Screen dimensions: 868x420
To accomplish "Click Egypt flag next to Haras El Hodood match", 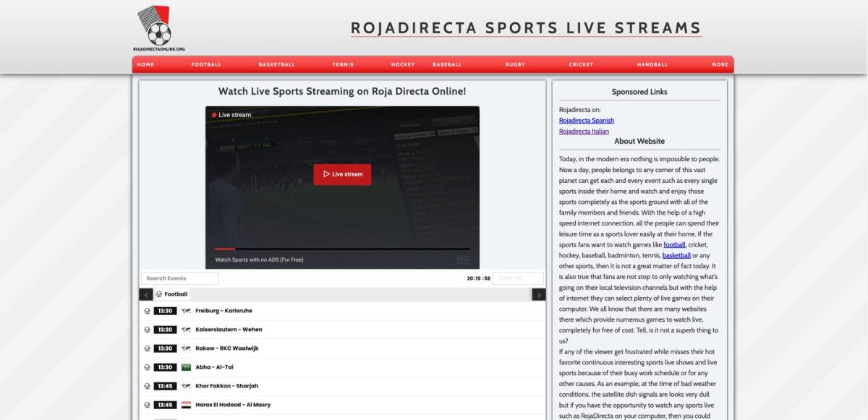I will click(186, 404).
